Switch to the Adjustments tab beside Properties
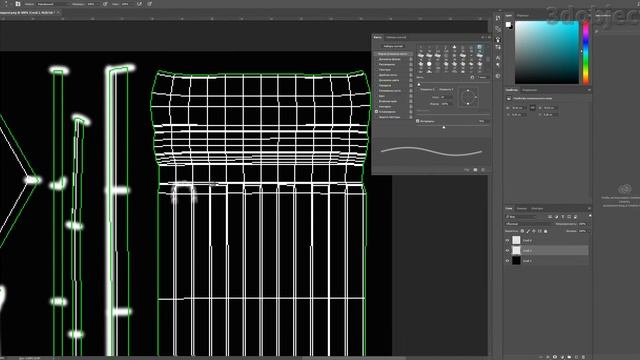 tap(530, 90)
